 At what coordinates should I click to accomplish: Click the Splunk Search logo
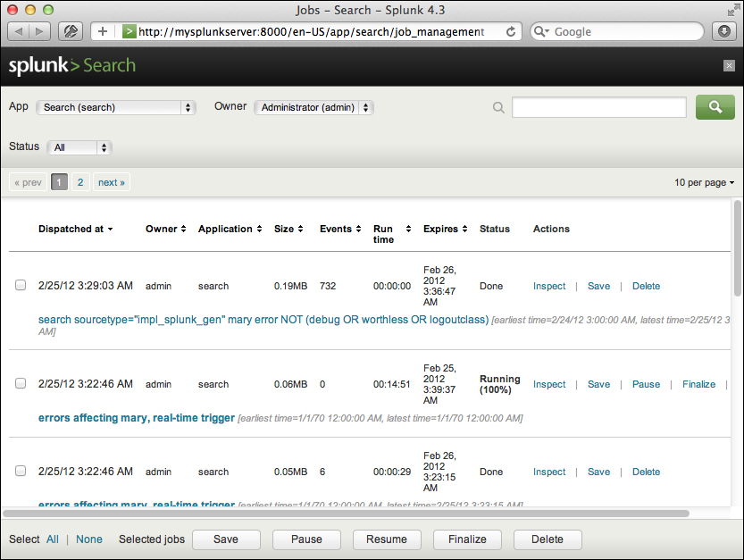[x=72, y=65]
